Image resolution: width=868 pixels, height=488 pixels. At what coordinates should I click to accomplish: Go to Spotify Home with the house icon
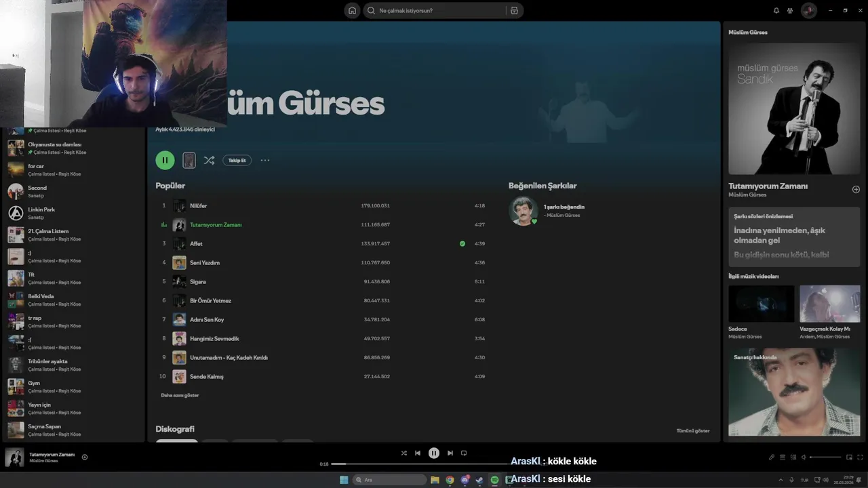pyautogui.click(x=352, y=10)
